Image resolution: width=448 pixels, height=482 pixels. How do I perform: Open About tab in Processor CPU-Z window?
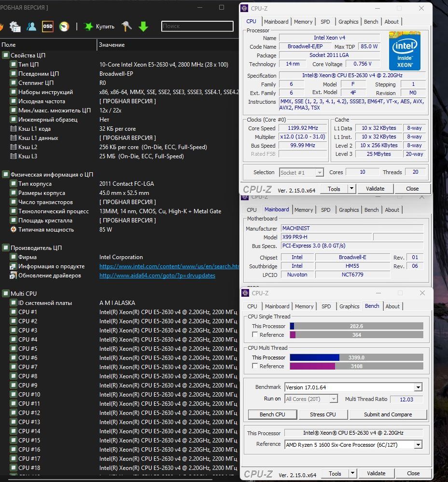click(x=392, y=22)
